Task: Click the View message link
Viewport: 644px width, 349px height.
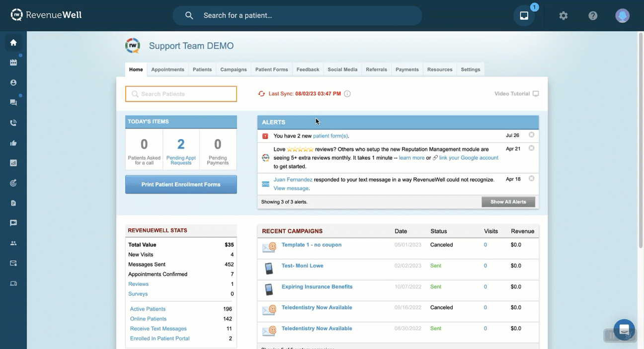Action: pyautogui.click(x=291, y=189)
